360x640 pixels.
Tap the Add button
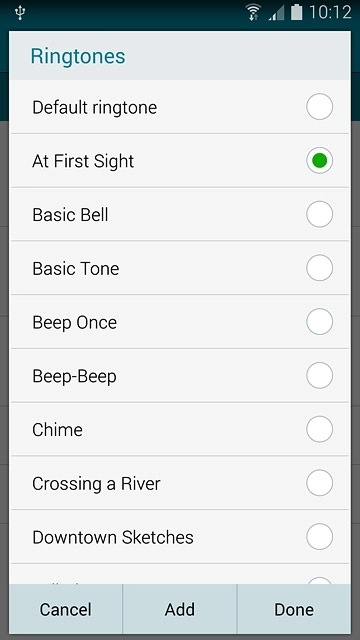180,609
